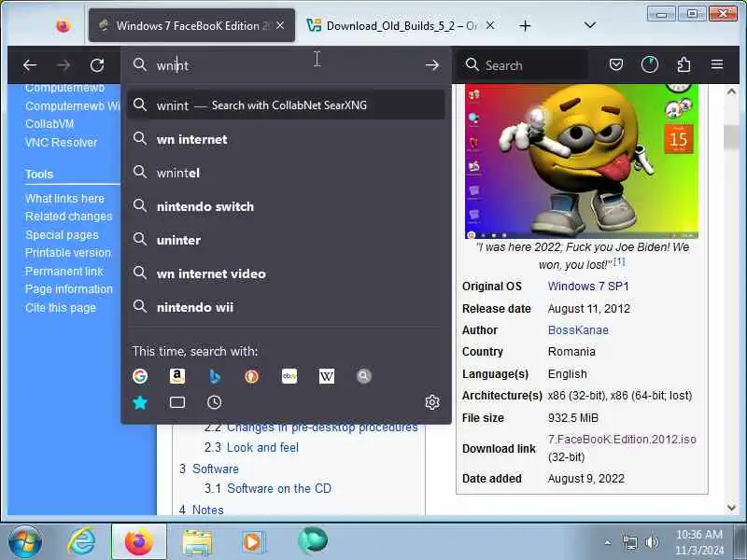
Task: Search this time with Wikipedia
Action: tap(326, 376)
